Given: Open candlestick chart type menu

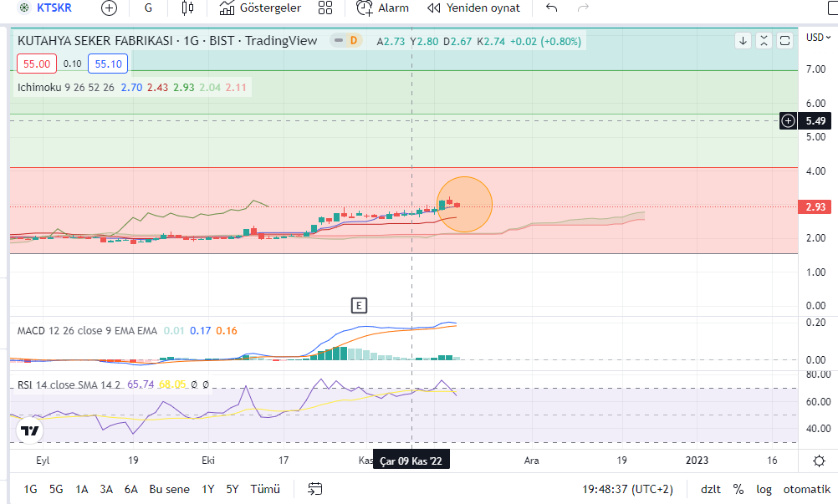Looking at the screenshot, I should pos(187,8).
